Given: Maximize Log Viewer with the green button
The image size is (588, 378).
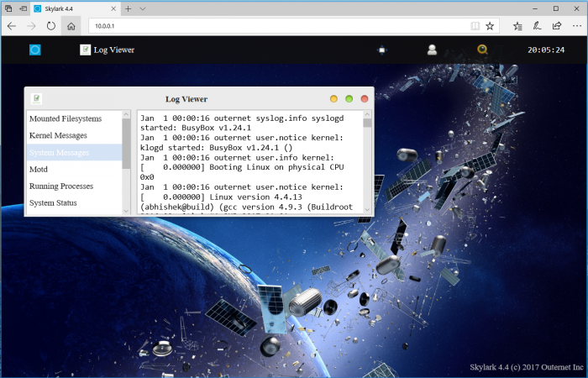Looking at the screenshot, I should (349, 98).
